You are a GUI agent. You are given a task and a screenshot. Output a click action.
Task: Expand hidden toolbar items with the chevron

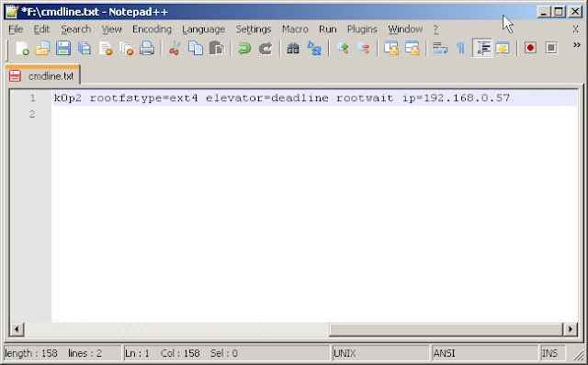click(x=577, y=45)
